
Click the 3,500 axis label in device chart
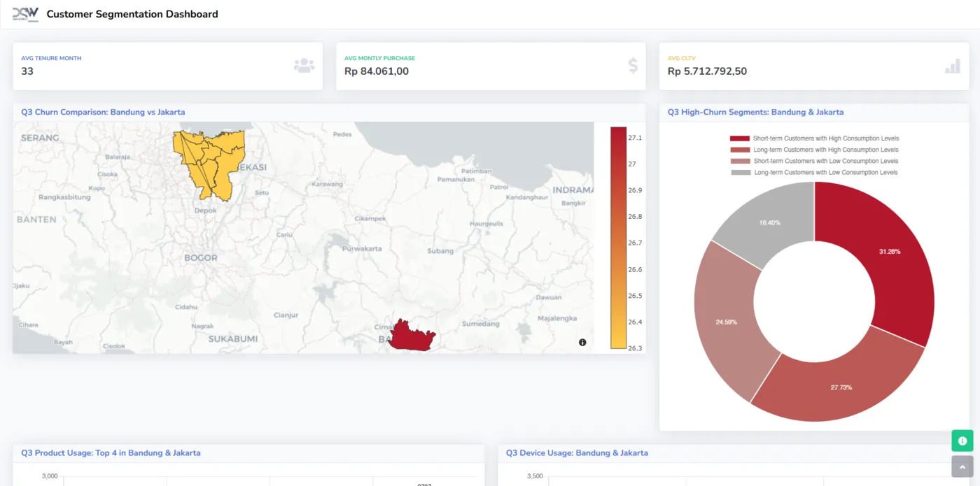[x=534, y=476]
